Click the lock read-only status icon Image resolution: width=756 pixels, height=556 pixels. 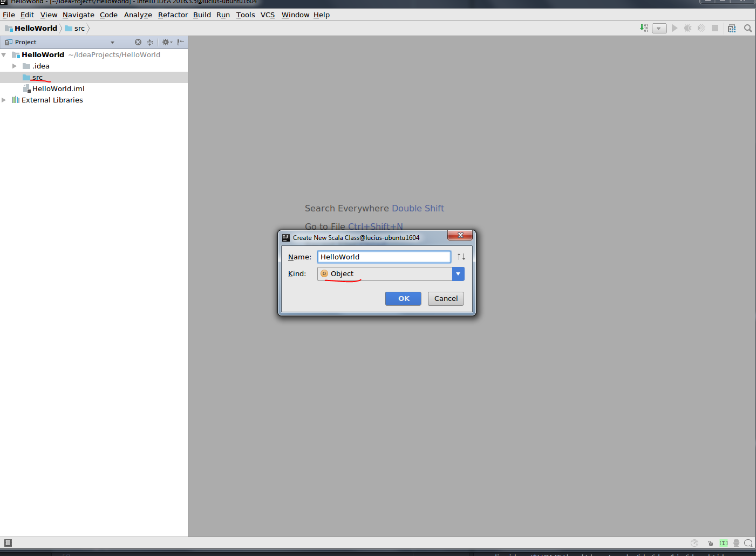point(710,543)
